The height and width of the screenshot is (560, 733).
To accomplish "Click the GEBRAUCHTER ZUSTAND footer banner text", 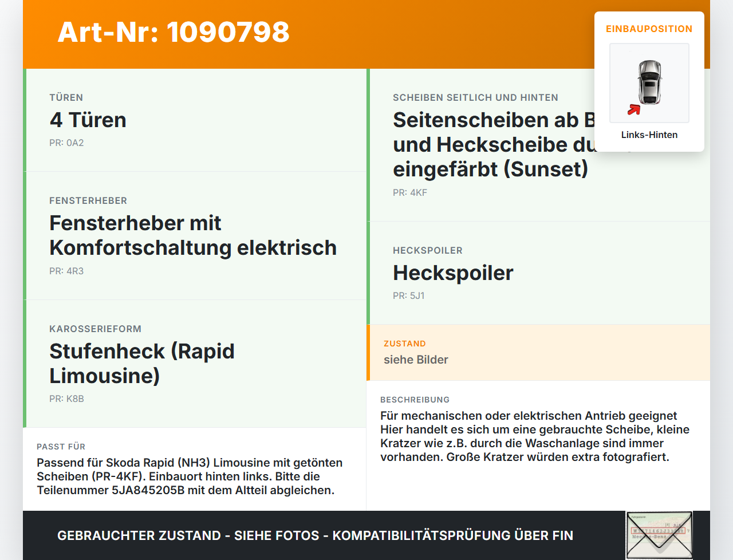I will pyautogui.click(x=315, y=535).
